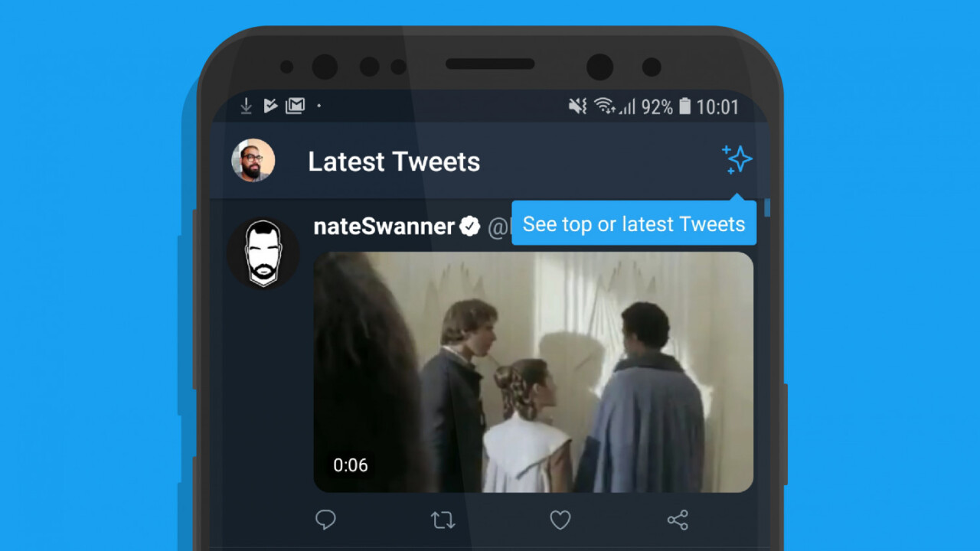This screenshot has width=980, height=551.
Task: Tap the "See top or latest Tweets" tooltip
Action: tap(633, 223)
